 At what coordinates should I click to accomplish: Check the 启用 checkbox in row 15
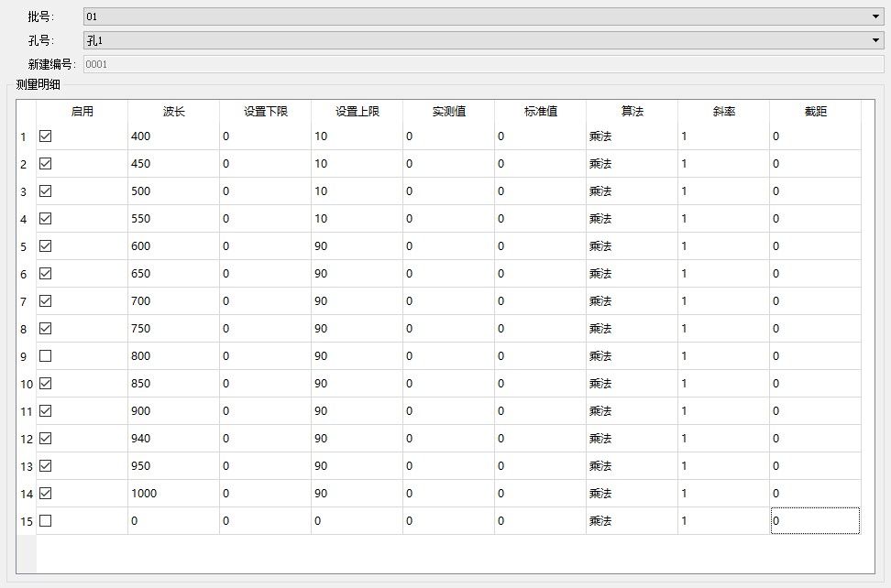[46, 520]
